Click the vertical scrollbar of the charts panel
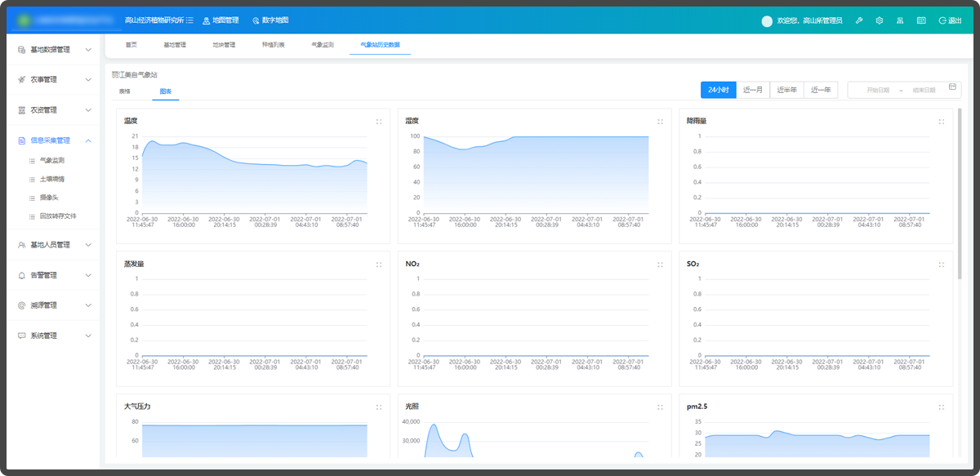Image resolution: width=980 pixels, height=476 pixels. pyautogui.click(x=960, y=192)
